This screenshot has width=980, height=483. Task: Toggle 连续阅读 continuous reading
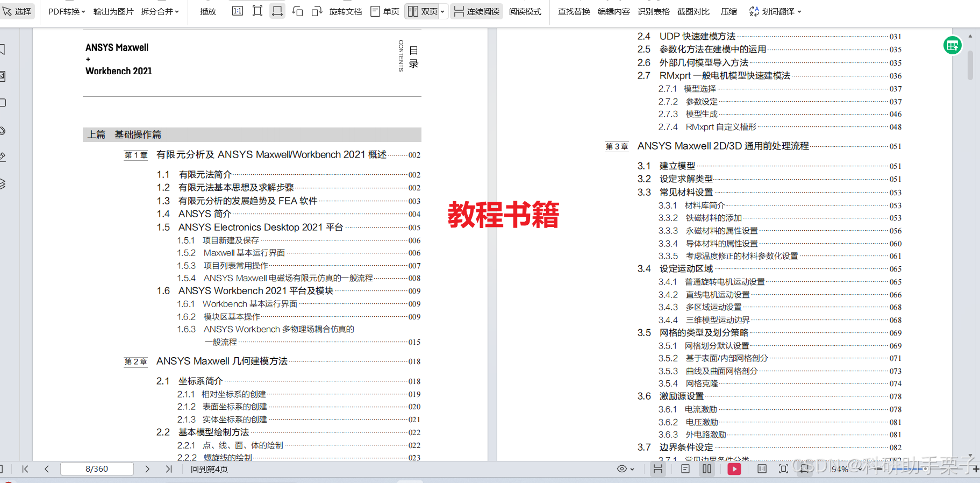(477, 11)
